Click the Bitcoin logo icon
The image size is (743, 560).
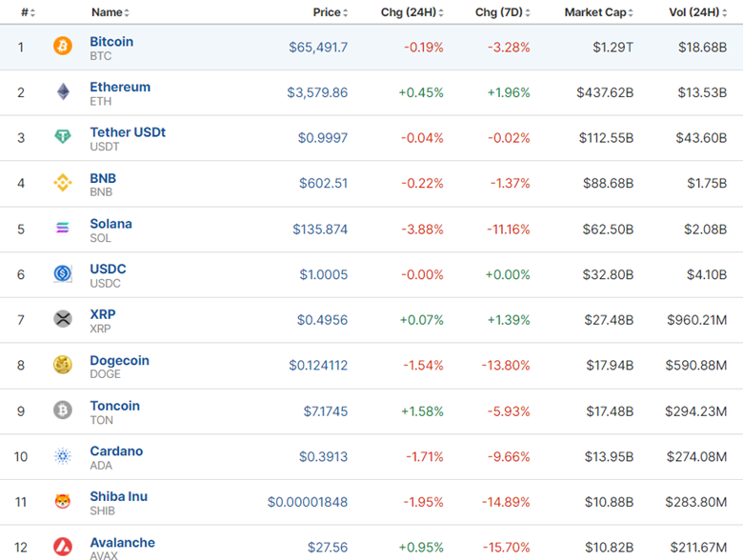point(63,46)
